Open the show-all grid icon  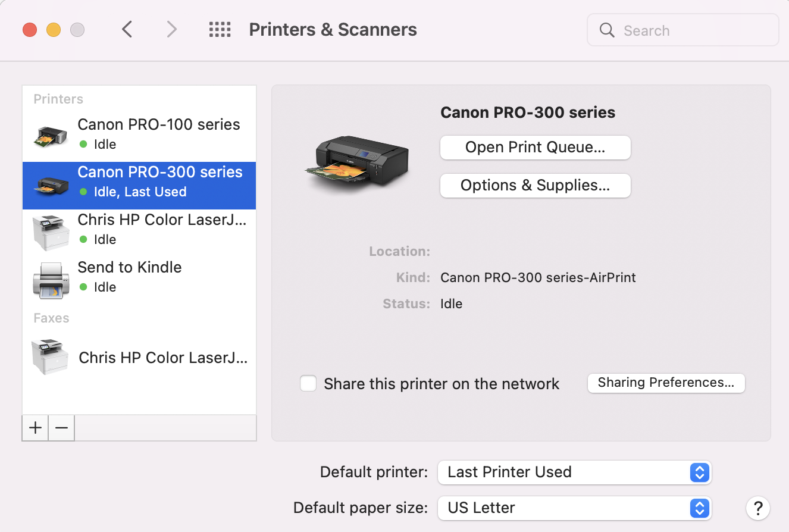coord(220,30)
